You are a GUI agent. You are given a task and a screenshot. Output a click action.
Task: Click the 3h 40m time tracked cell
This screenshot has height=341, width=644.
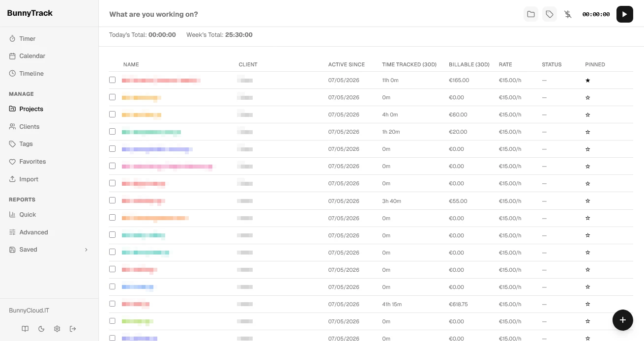coord(392,201)
